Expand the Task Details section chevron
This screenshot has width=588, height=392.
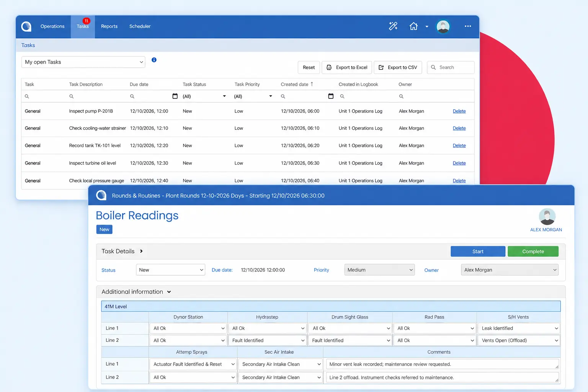point(141,251)
